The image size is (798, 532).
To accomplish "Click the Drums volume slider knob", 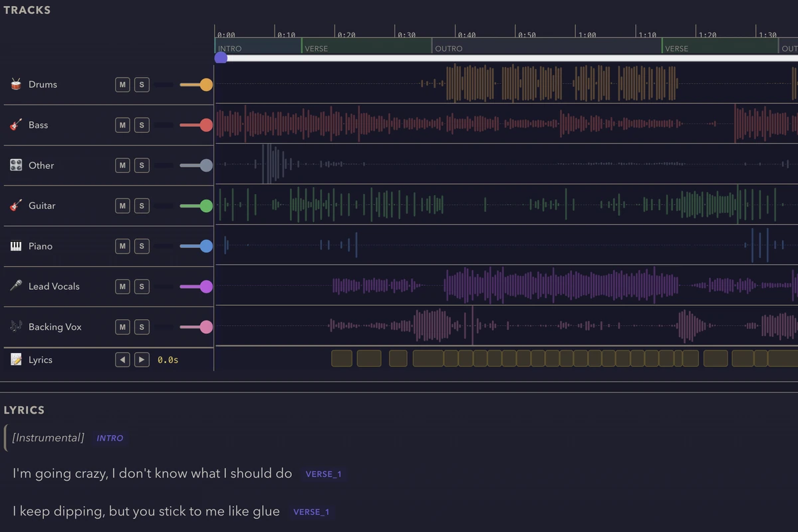I will (x=206, y=84).
